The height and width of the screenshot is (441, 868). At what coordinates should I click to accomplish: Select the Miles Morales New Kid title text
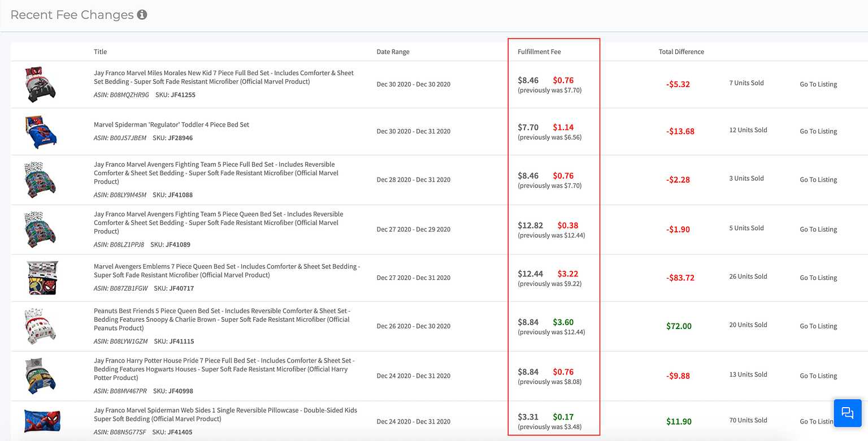[224, 77]
